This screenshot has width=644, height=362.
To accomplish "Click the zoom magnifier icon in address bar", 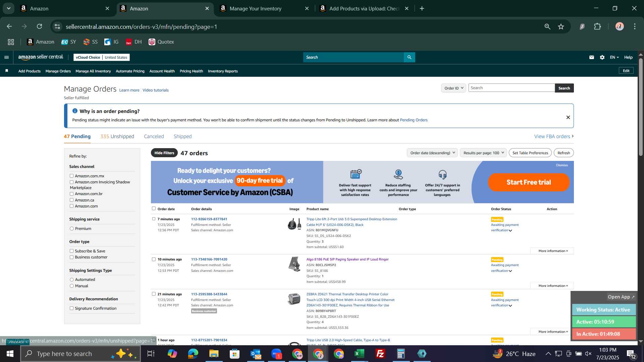I will click(x=547, y=26).
